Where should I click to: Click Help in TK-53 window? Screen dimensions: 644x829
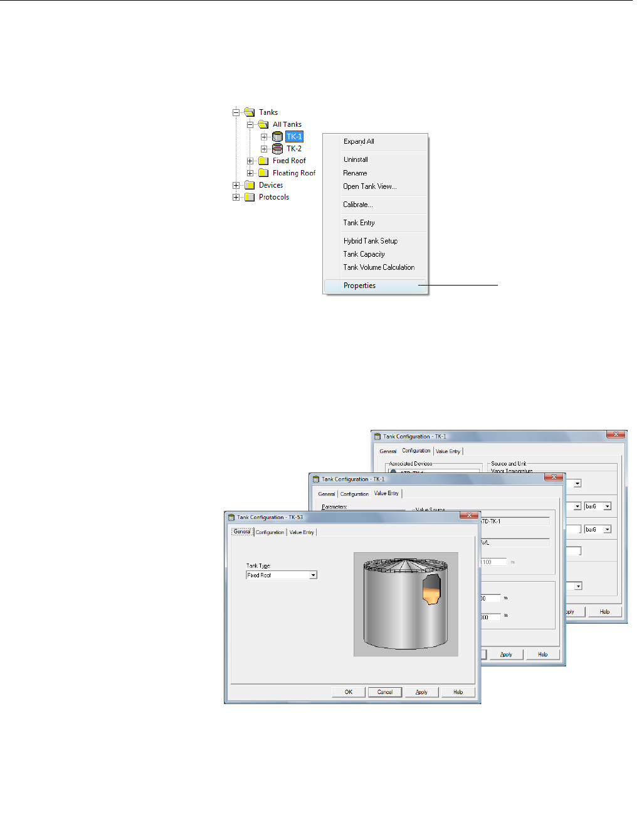click(x=458, y=692)
